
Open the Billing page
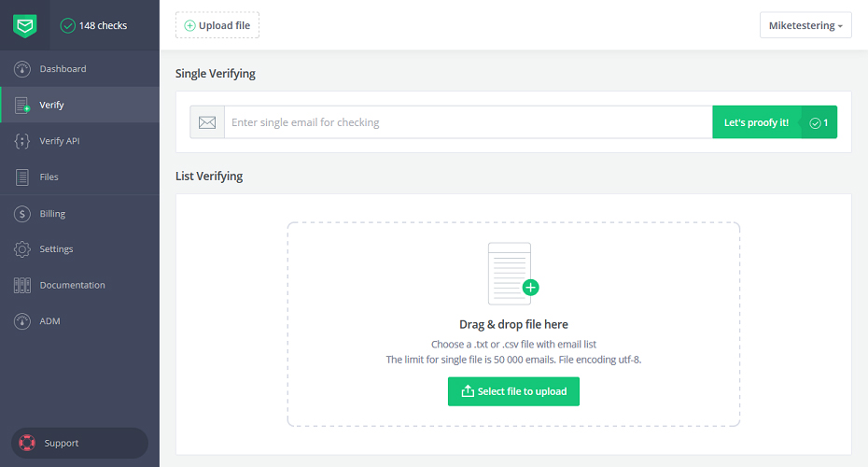(x=79, y=213)
